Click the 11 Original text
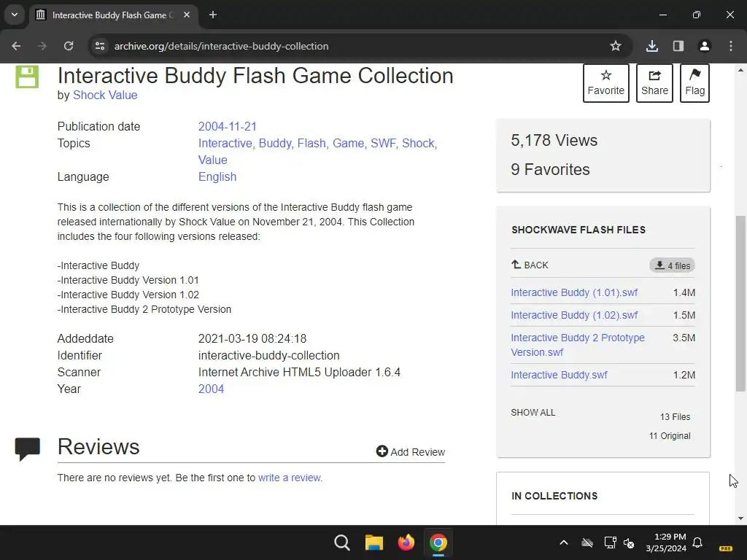This screenshot has height=560, width=747. coord(670,436)
